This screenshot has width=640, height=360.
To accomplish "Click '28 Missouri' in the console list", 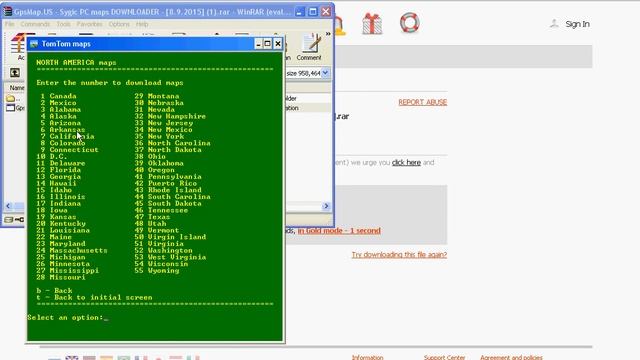I will pos(61,278).
